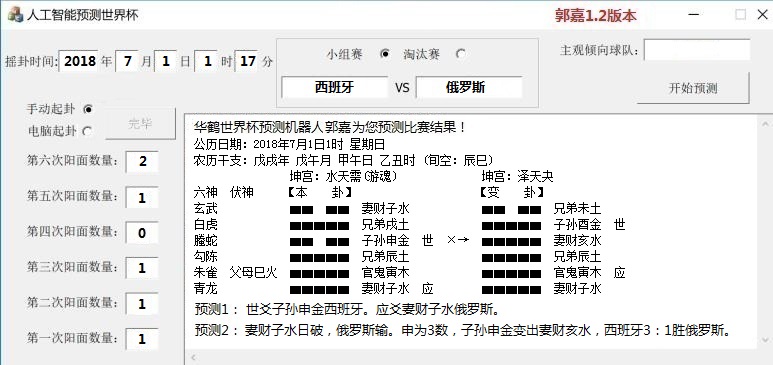The image size is (773, 365).
Task: Click the results vertical scrollbar down arrow
Action: click(766, 339)
